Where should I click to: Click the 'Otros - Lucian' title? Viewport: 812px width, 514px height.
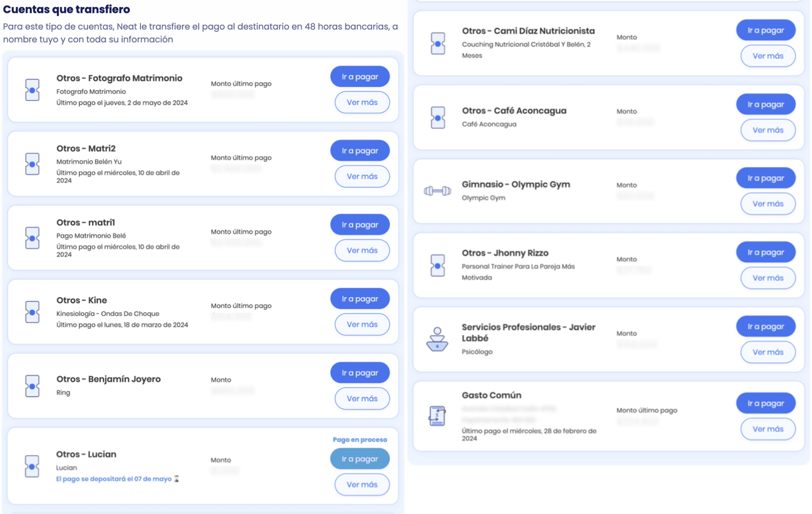[86, 454]
